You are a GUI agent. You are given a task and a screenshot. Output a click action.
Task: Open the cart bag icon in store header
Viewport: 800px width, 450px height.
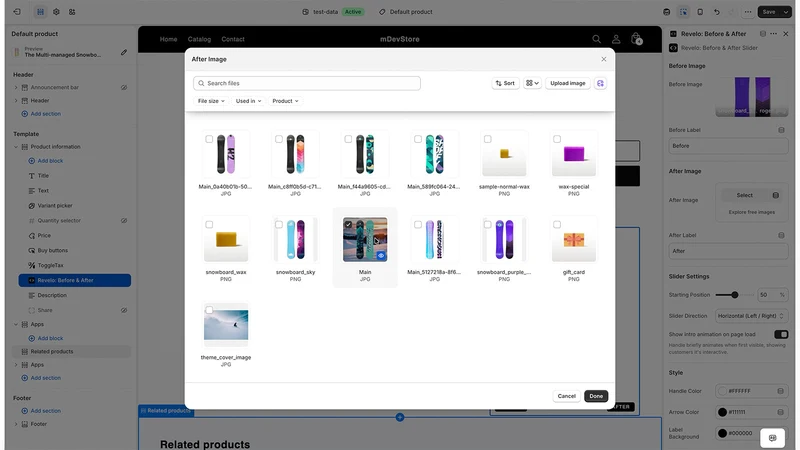point(636,39)
